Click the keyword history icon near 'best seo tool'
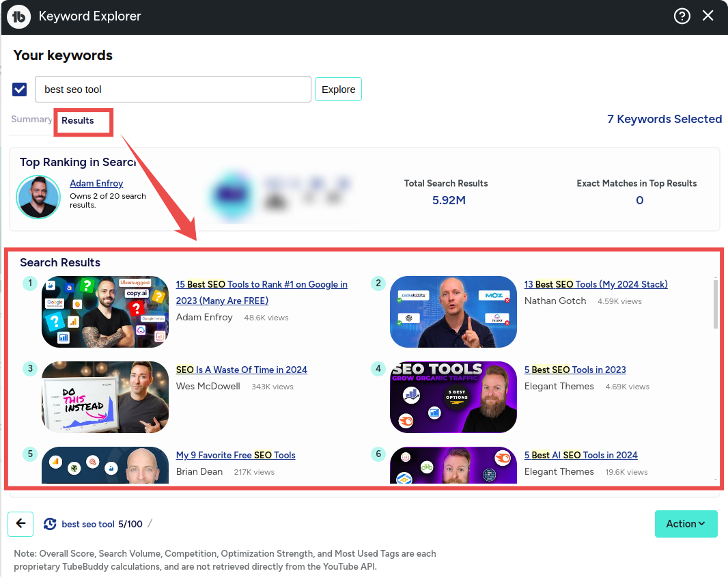Screen dimensions: 728x582 pos(50,524)
